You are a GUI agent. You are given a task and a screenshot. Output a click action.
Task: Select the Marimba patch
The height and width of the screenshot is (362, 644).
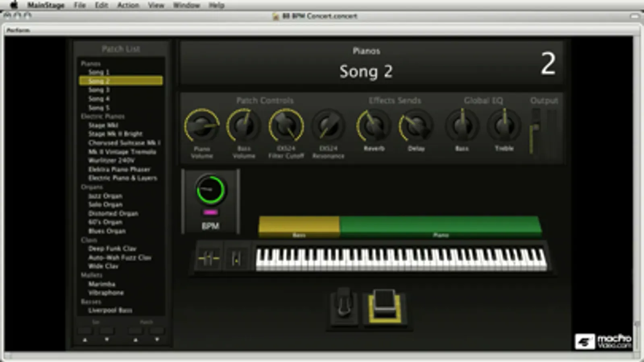click(x=101, y=284)
